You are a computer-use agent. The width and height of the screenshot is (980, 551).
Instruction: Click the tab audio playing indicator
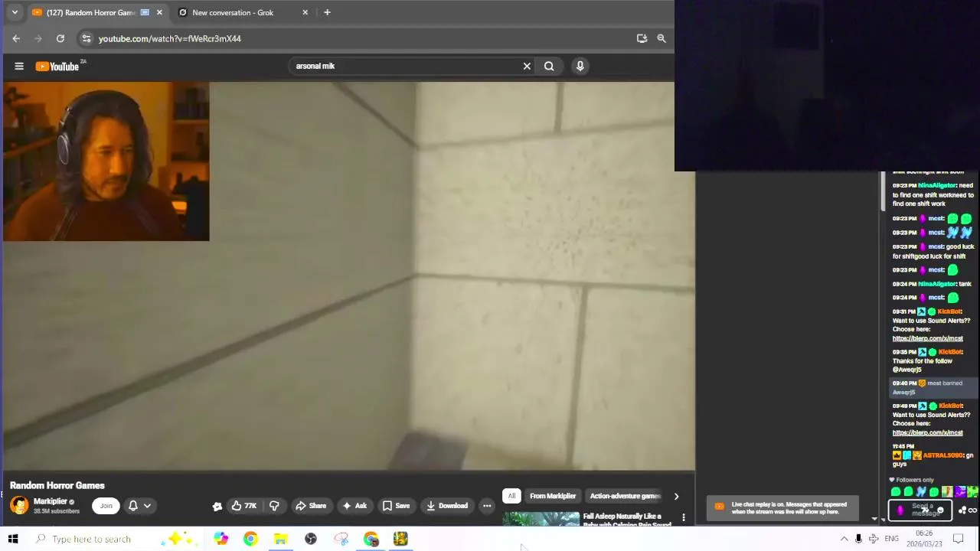coord(145,12)
